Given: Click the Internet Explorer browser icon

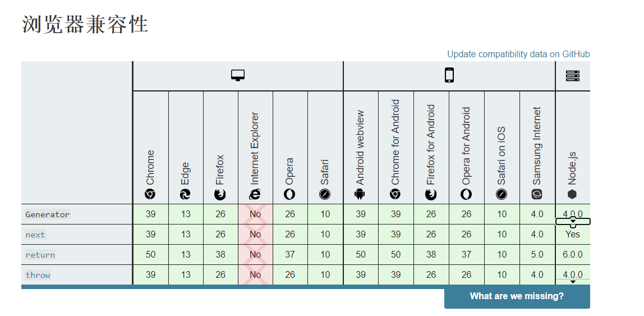Looking at the screenshot, I should coord(255,194).
